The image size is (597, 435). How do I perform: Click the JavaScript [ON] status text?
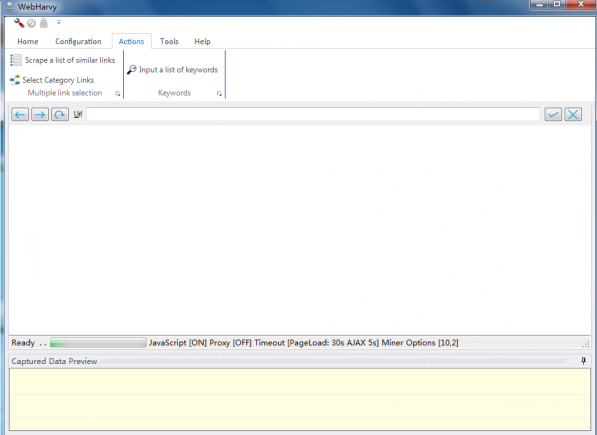pyautogui.click(x=178, y=343)
